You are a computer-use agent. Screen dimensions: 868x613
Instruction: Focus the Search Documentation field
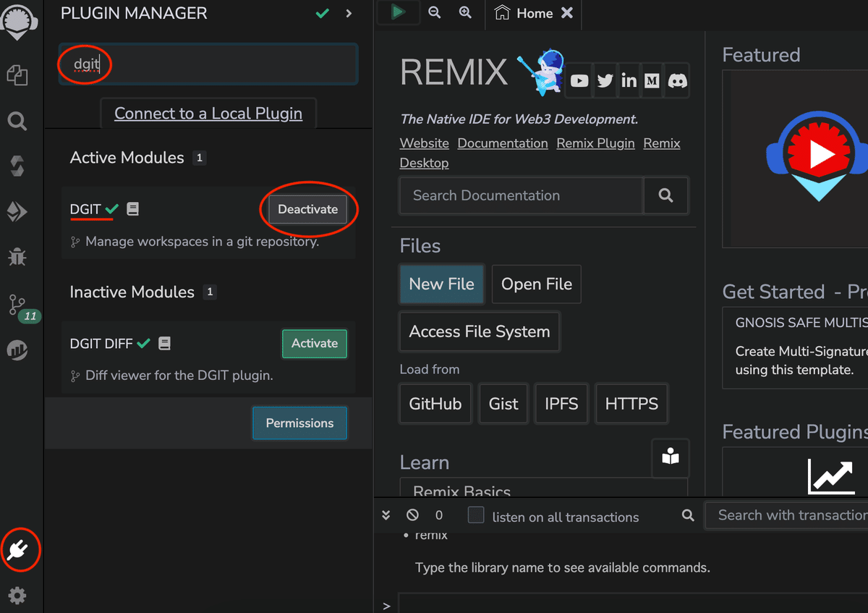[x=522, y=195]
